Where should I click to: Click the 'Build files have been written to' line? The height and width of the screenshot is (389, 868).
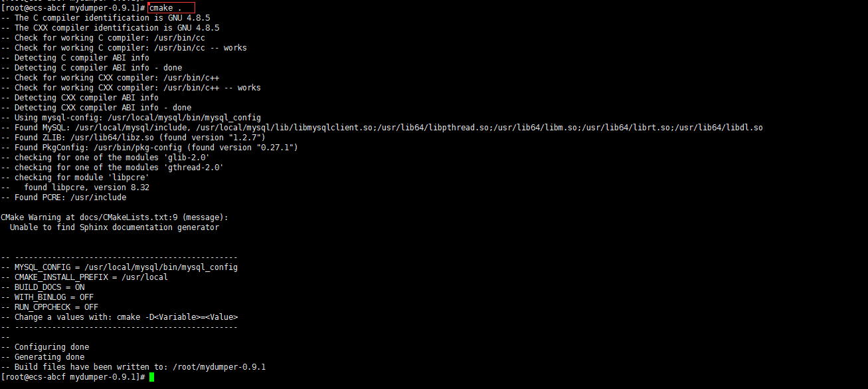click(x=133, y=367)
